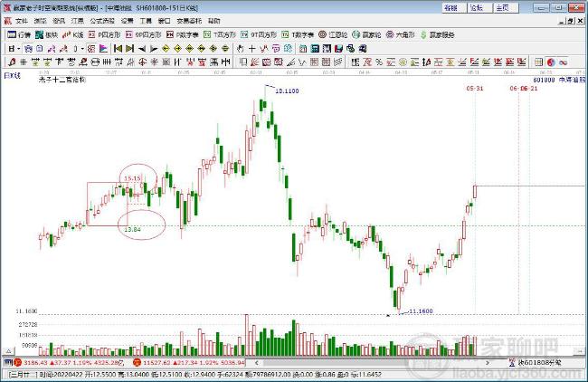Click the green jump-to-last-bar icon

point(129,48)
